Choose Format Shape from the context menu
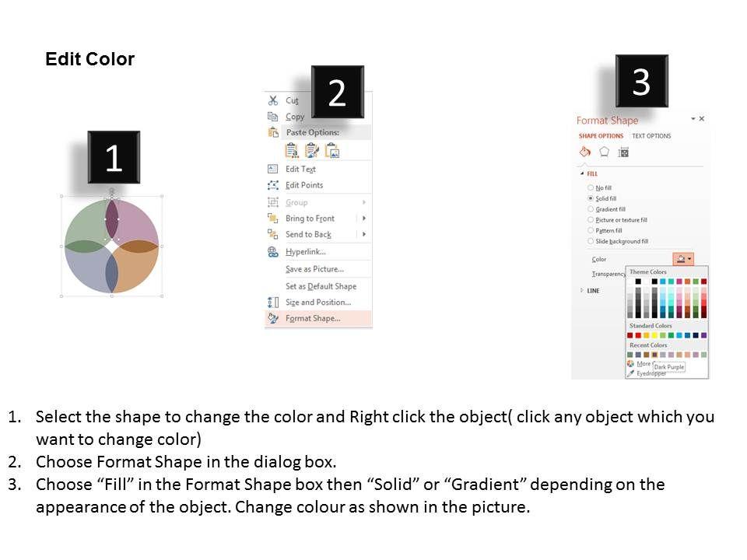Viewport: 747px width, 560px height. [313, 318]
